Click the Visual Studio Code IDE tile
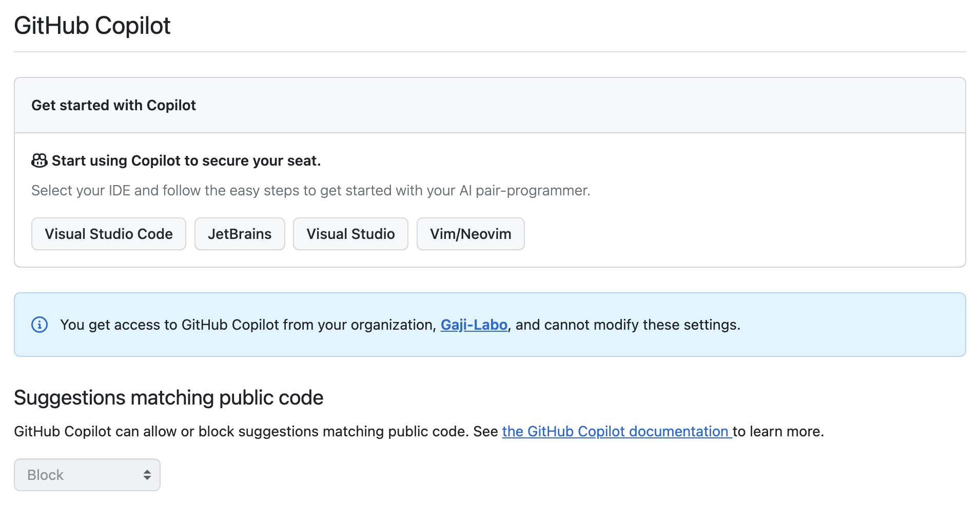The height and width of the screenshot is (523, 980). (108, 234)
